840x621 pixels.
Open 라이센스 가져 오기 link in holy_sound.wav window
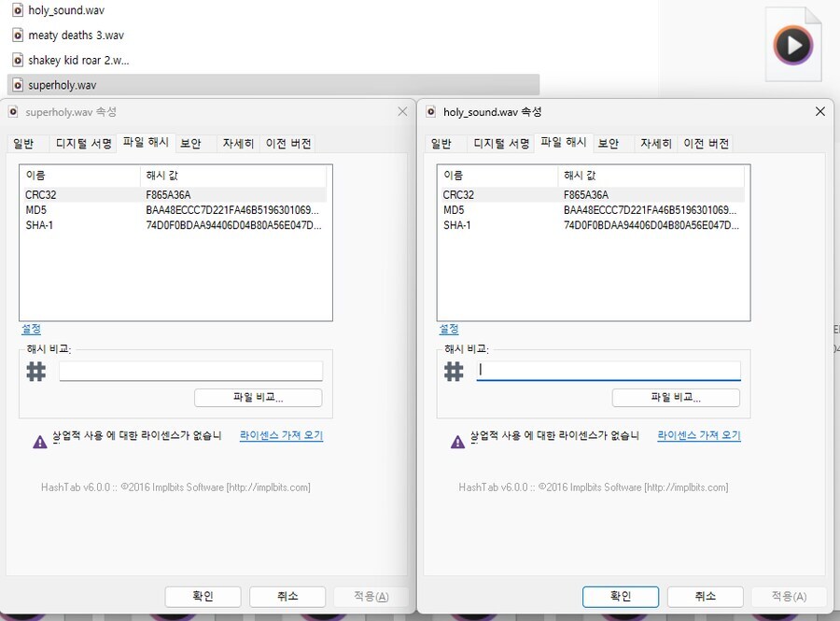point(699,435)
